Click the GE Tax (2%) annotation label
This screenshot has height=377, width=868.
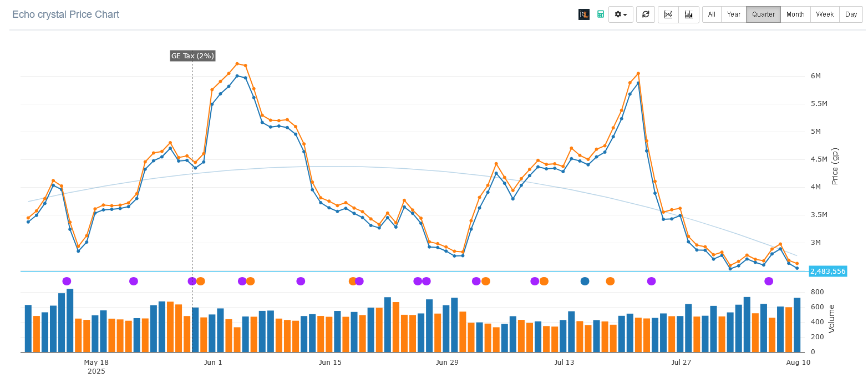click(x=192, y=56)
